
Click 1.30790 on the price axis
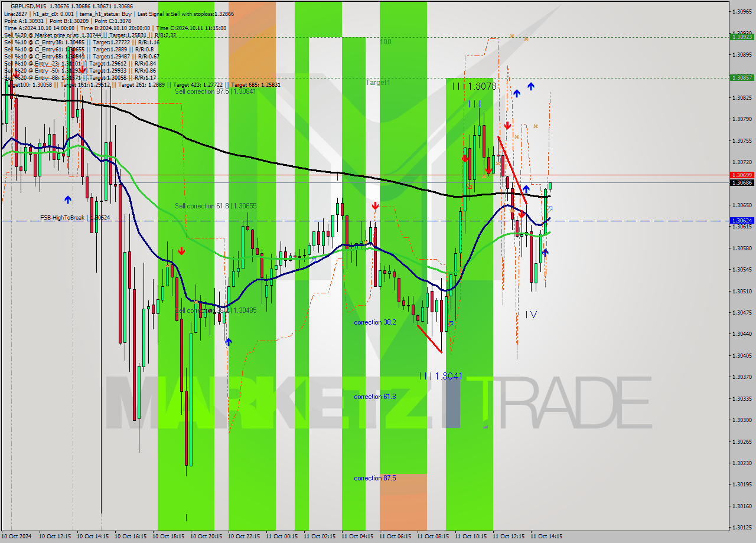[742, 119]
